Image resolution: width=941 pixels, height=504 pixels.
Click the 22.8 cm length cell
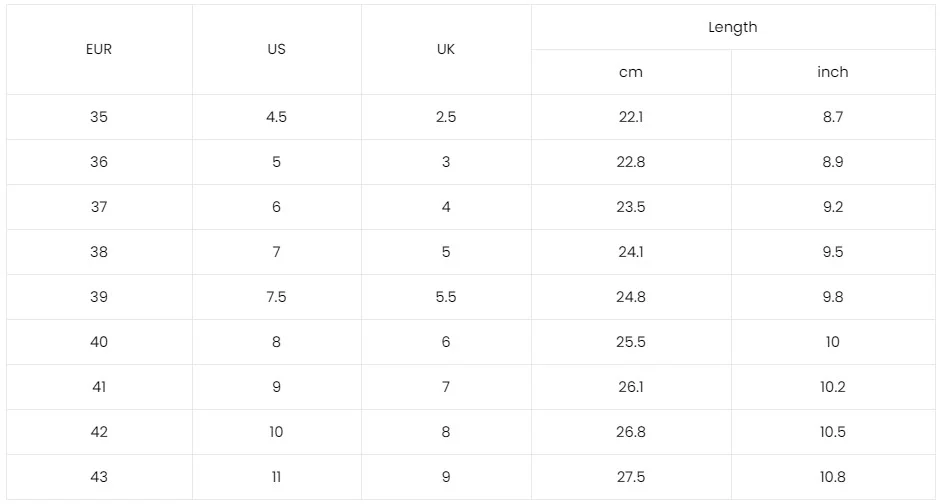[x=631, y=162]
